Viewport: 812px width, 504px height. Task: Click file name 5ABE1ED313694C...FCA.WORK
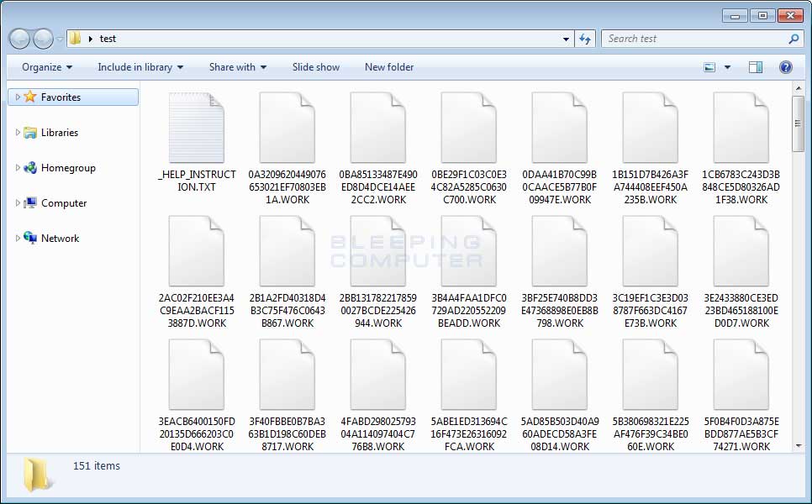[x=469, y=434]
